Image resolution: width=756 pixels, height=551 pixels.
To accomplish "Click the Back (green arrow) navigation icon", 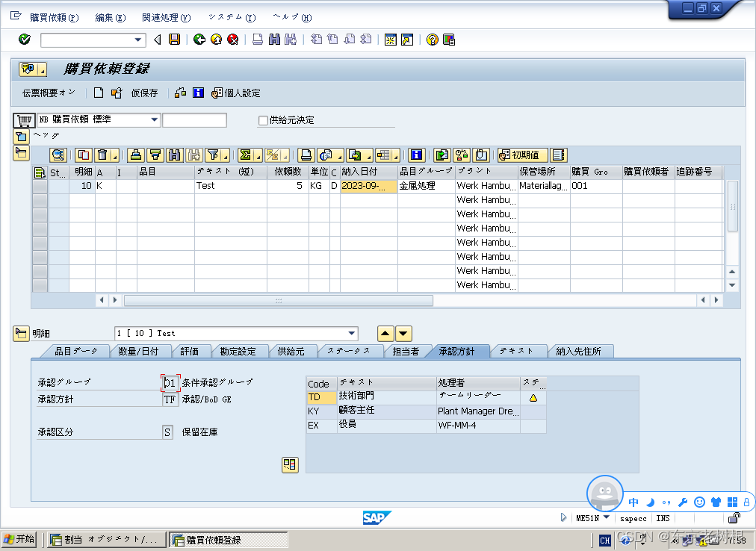I will click(x=199, y=39).
